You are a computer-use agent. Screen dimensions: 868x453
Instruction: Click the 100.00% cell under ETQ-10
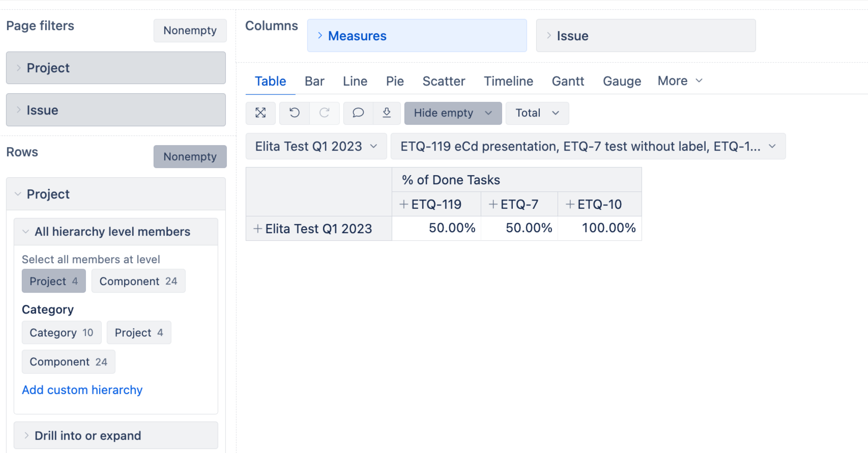point(600,228)
